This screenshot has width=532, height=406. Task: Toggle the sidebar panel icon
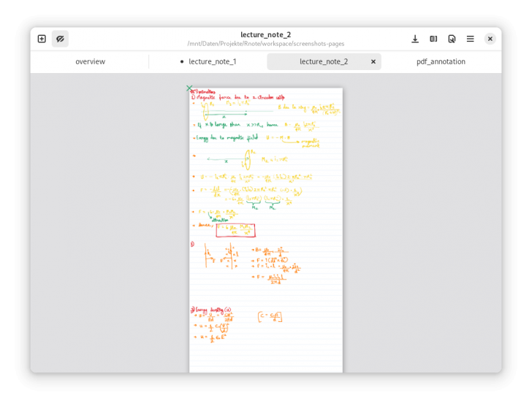tap(433, 39)
